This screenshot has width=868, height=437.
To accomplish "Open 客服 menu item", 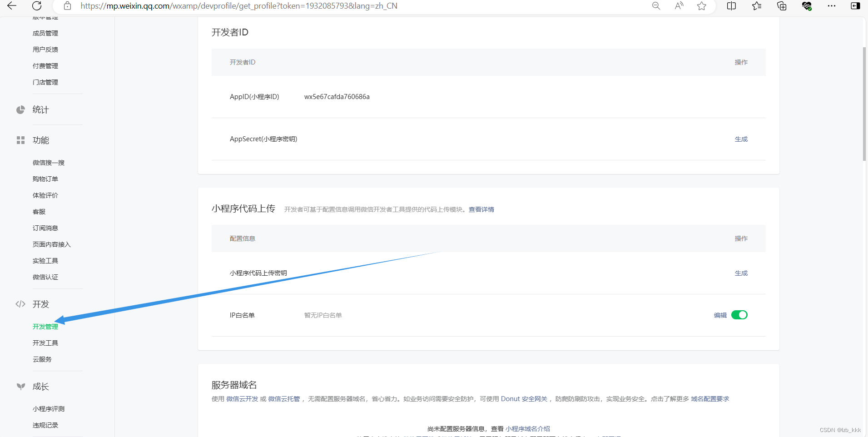I will (x=39, y=212).
